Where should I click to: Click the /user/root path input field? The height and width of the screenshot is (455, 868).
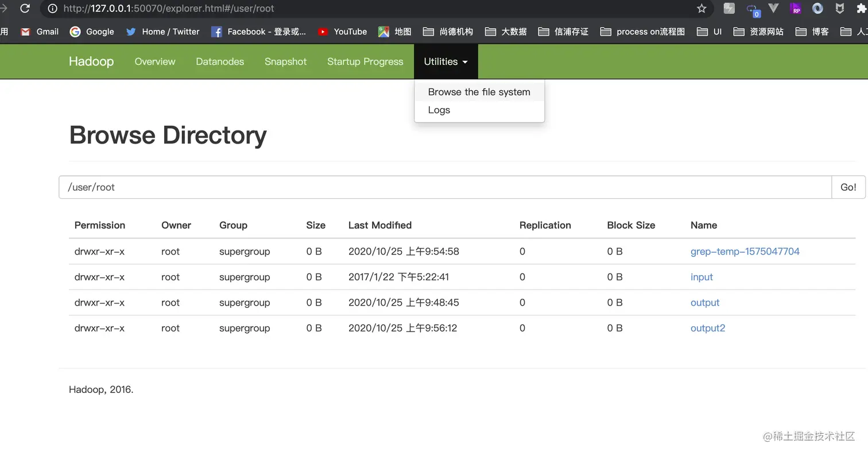[445, 187]
